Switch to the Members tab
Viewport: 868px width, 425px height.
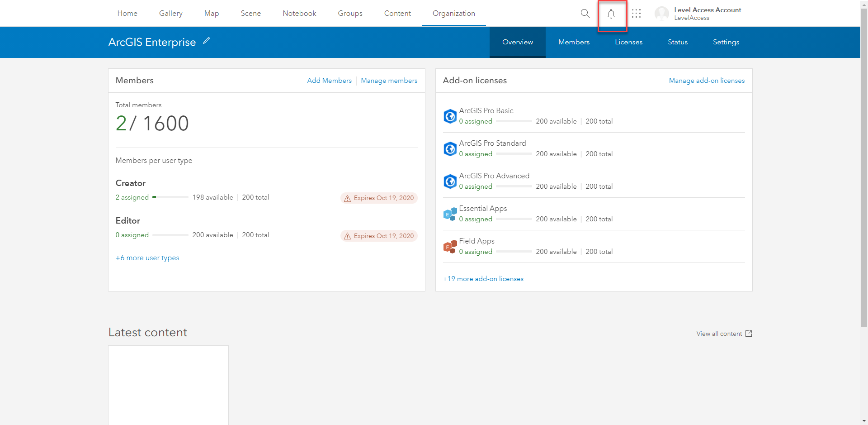pyautogui.click(x=574, y=42)
